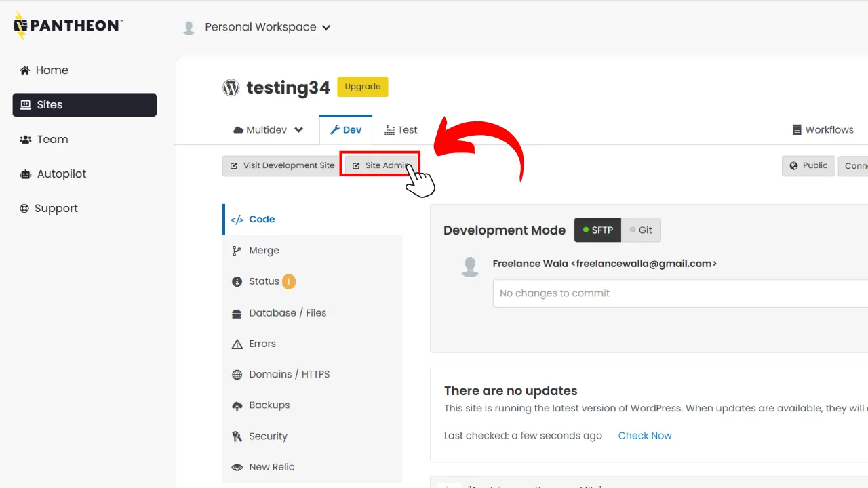Click Visit Development Site button
The height and width of the screenshot is (488, 868).
coord(282,166)
